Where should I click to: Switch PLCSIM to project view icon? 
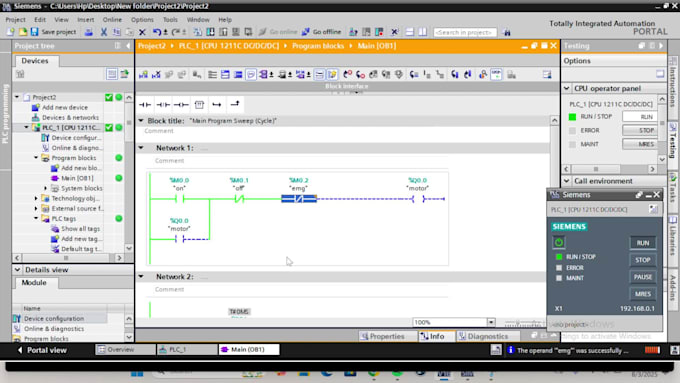pos(653,210)
